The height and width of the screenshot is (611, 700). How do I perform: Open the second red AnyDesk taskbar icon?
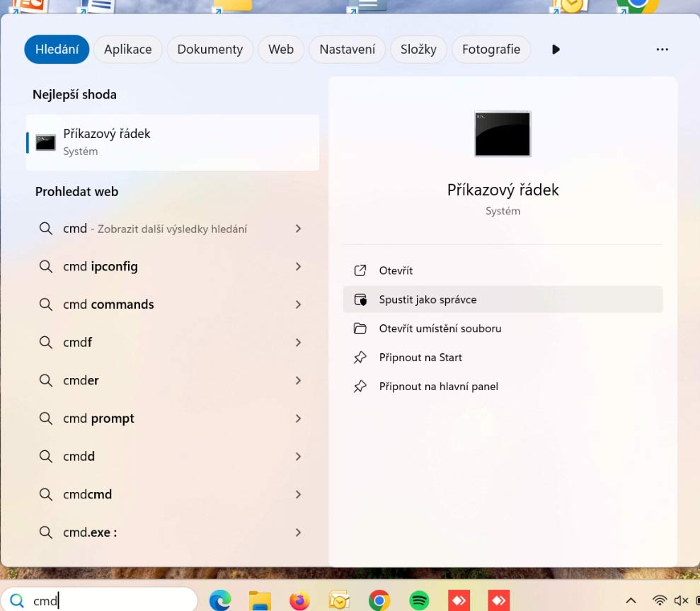click(499, 600)
